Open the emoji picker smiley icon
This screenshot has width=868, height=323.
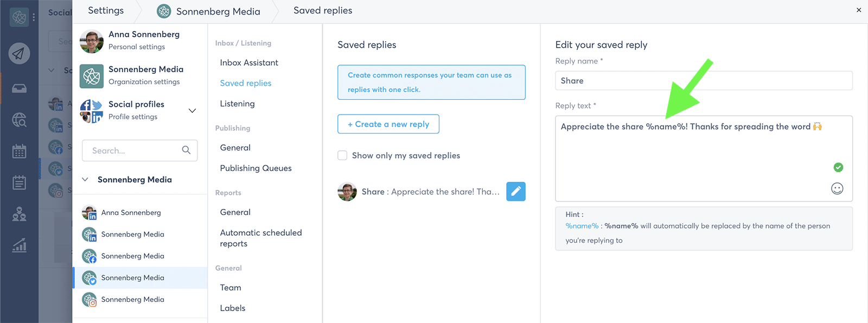point(837,188)
